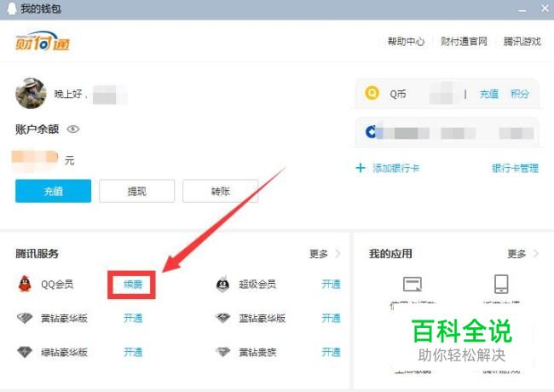Click the 蓝钻豪华版 label

point(263,318)
